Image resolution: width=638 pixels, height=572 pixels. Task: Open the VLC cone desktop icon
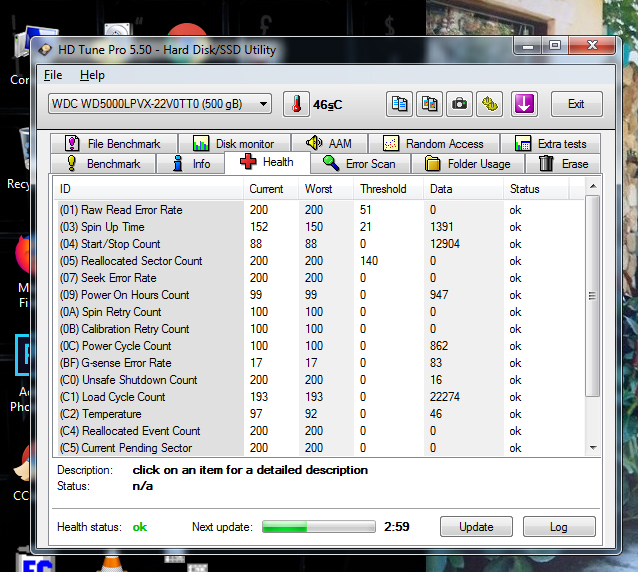112,564
